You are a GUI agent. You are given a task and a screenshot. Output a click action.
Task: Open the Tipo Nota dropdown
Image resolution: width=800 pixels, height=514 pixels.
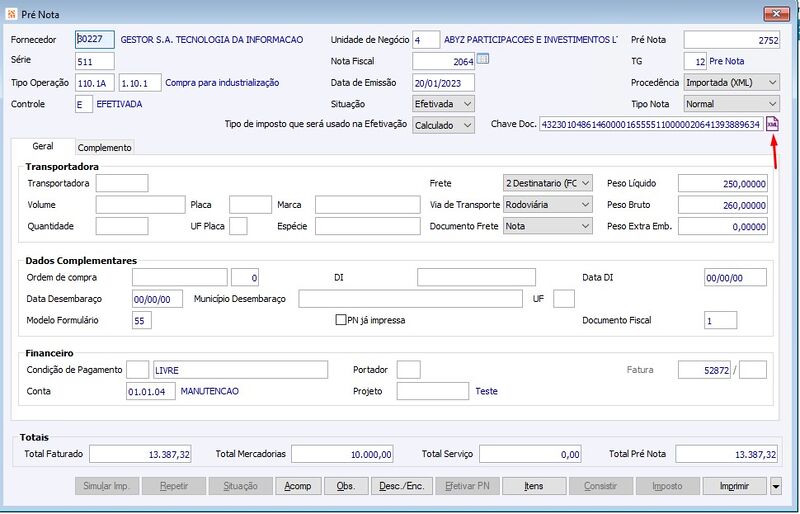[732, 104]
